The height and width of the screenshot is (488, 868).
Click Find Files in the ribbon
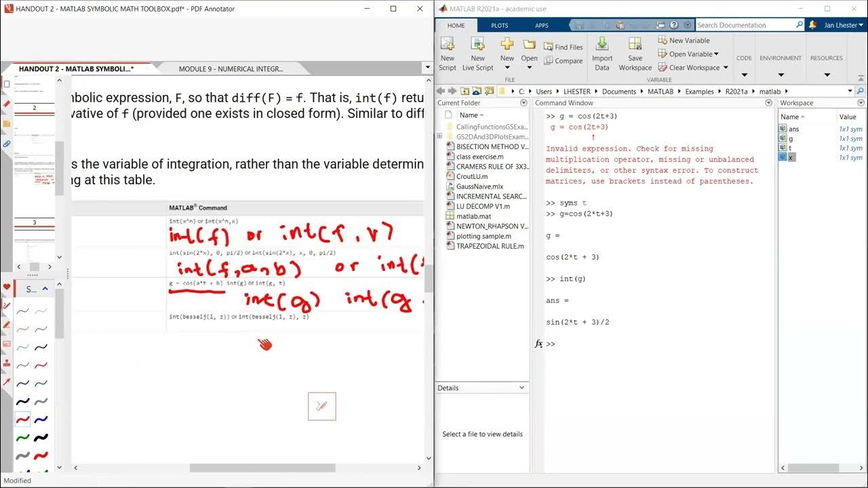click(x=563, y=47)
